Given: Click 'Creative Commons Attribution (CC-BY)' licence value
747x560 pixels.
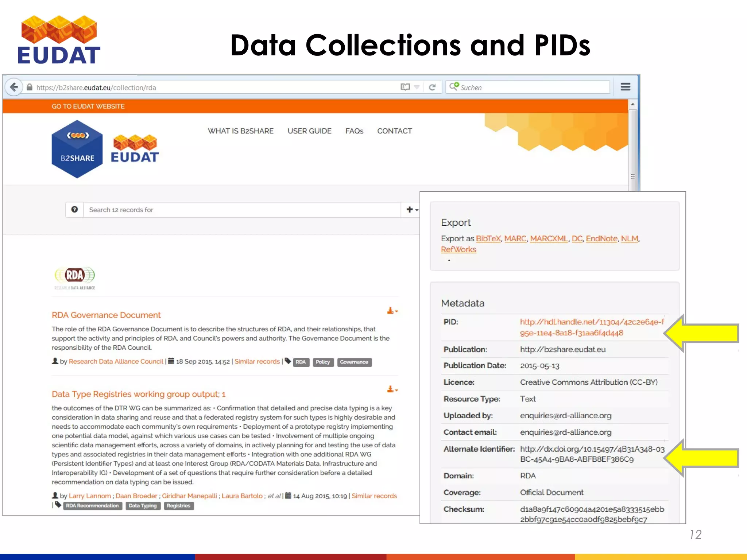Looking at the screenshot, I should pyautogui.click(x=589, y=382).
